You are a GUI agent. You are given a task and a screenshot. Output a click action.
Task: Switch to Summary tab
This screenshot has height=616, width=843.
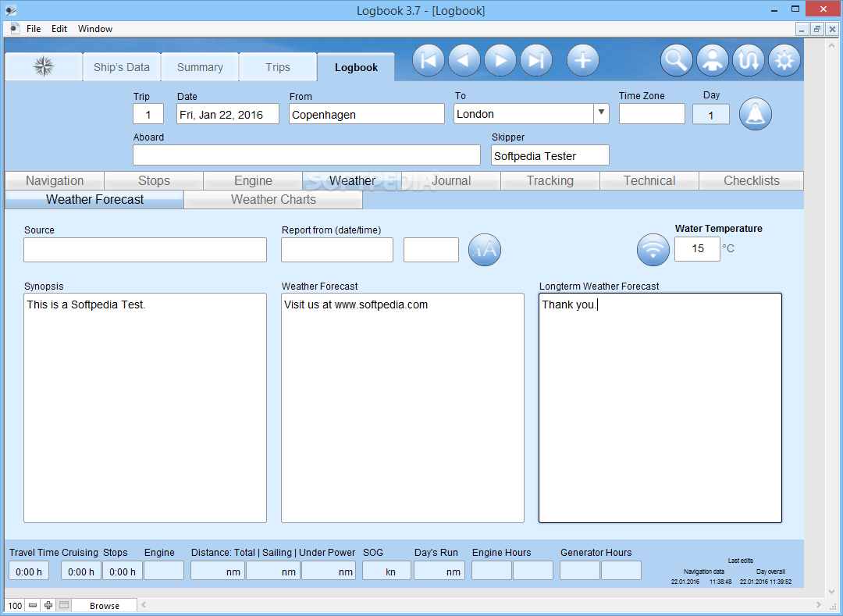click(x=200, y=67)
